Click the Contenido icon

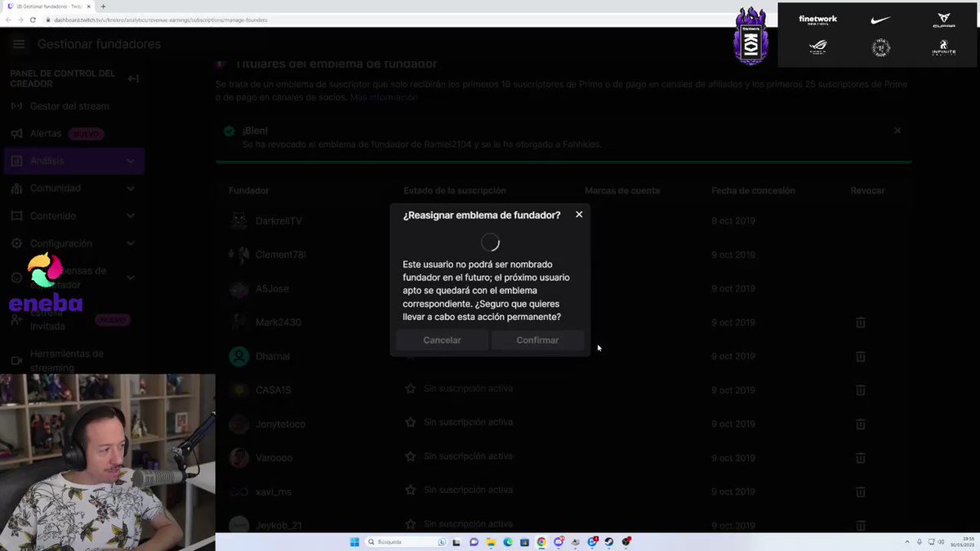(16, 216)
